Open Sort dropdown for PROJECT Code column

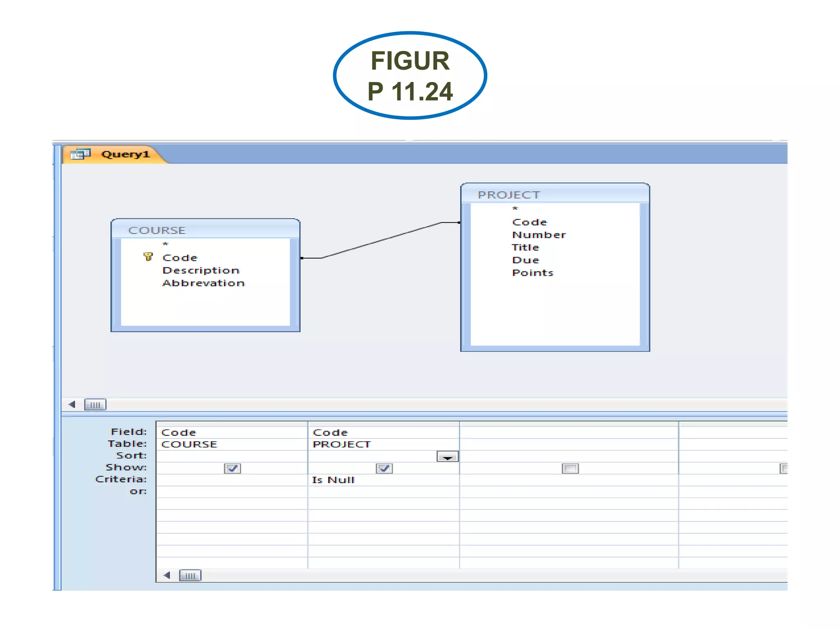coord(447,457)
